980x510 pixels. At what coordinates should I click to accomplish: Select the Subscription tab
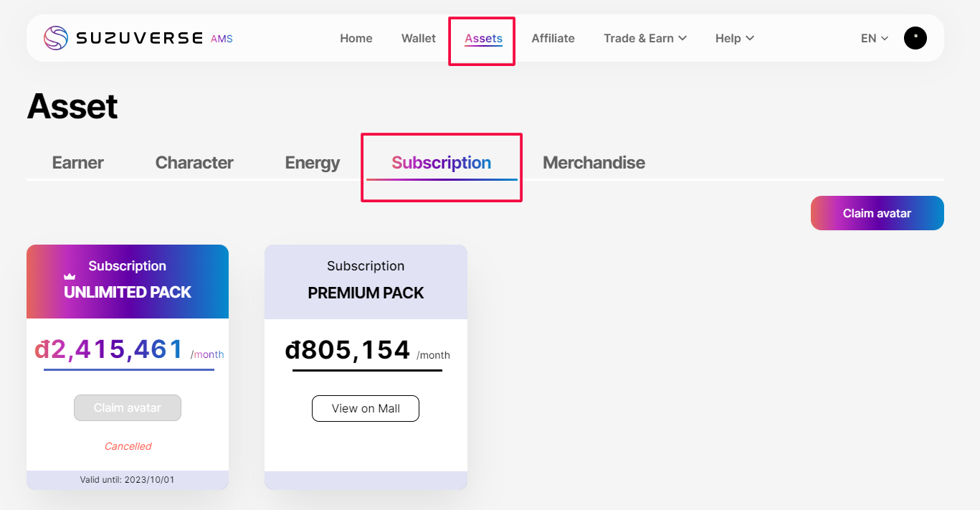pyautogui.click(x=441, y=163)
